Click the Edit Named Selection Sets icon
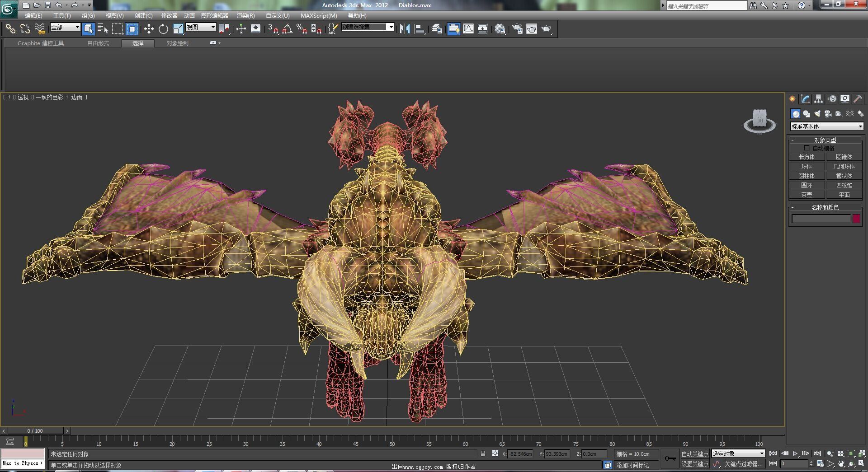The width and height of the screenshot is (868, 472). pyautogui.click(x=332, y=29)
